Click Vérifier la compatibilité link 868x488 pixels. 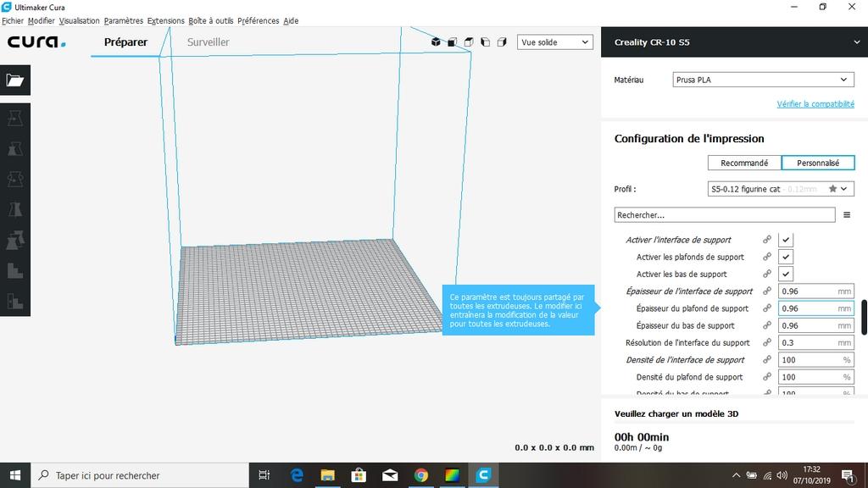(x=815, y=104)
